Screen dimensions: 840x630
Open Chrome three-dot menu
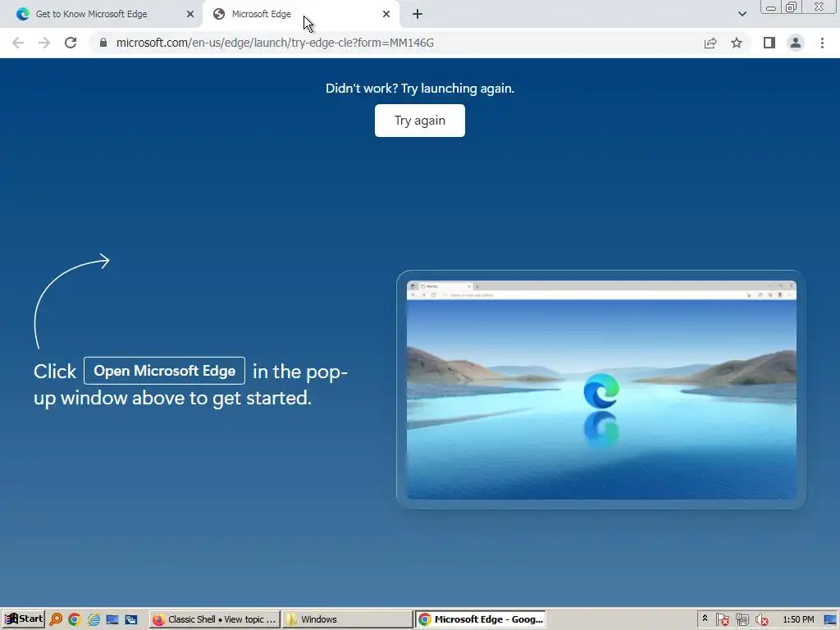click(x=822, y=43)
